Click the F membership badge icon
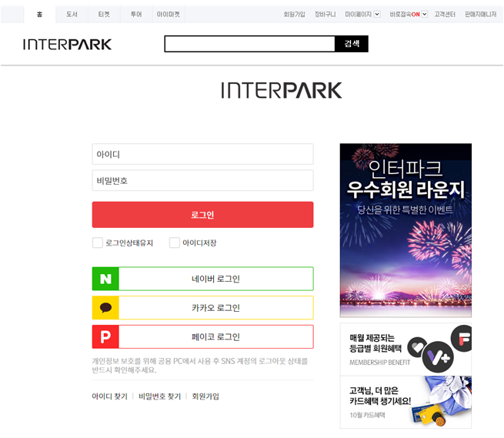 (x=462, y=338)
